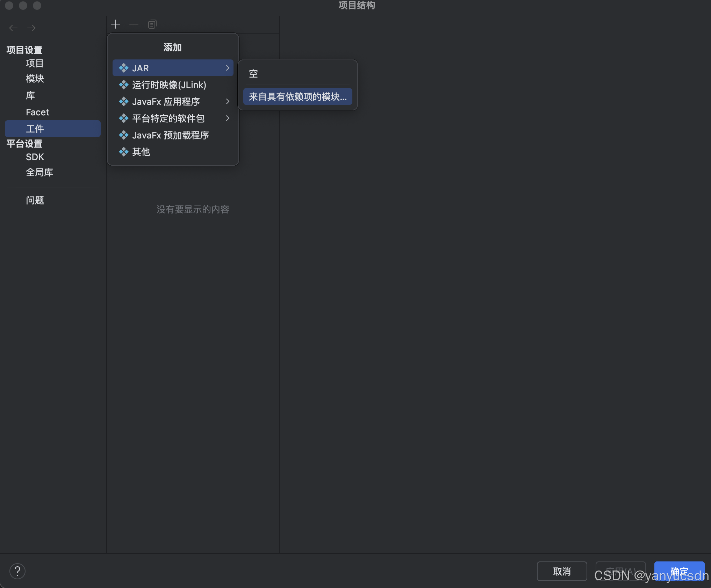The height and width of the screenshot is (588, 711).
Task: Click the Copy artifact toolbar icon
Action: coord(152,24)
